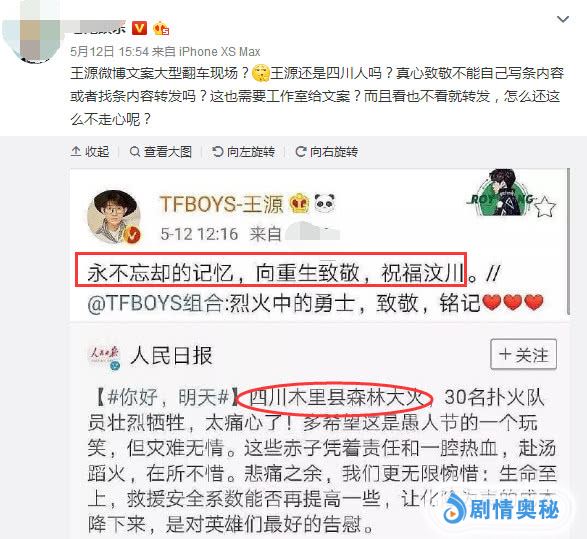This screenshot has width=587, height=539.
Task: Click the crown membership badge beside username
Action: (x=161, y=28)
